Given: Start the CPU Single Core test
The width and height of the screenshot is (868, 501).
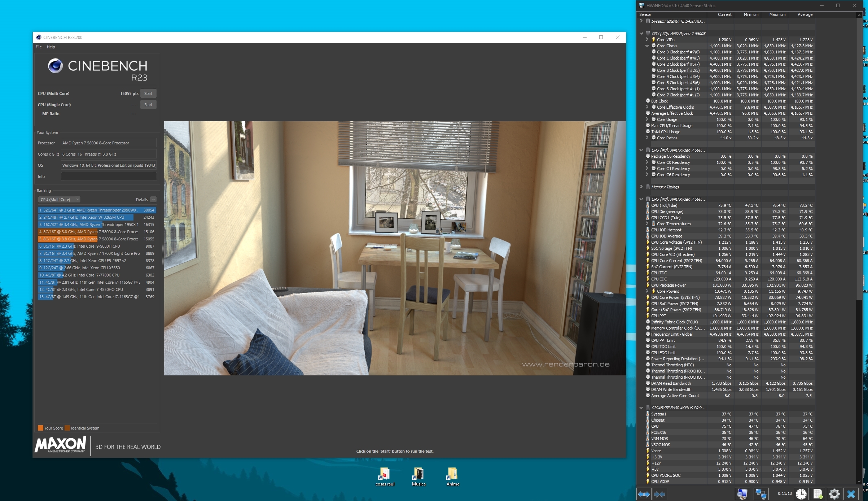Looking at the screenshot, I should [x=148, y=105].
